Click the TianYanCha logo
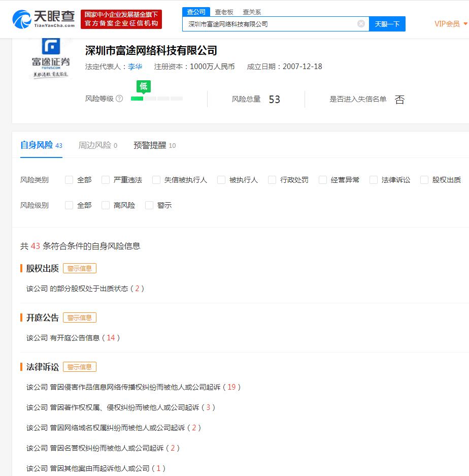The height and width of the screenshot is (476, 469). coord(43,19)
